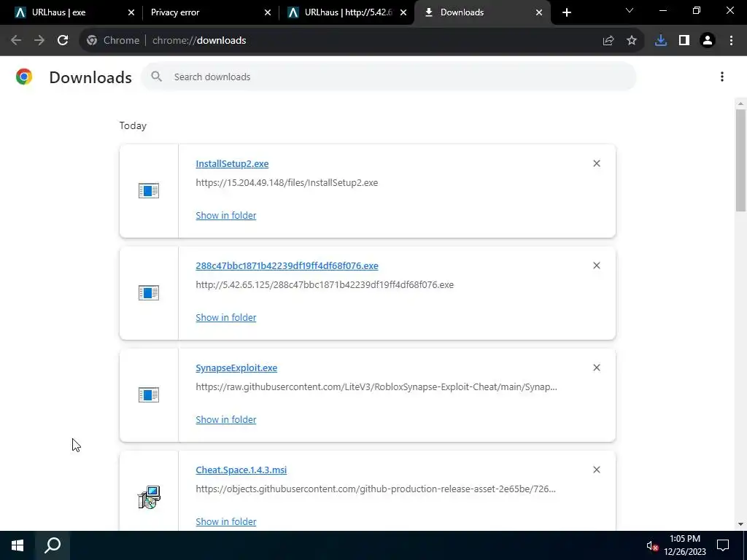
Task: Remove InstallSetup2.exe from the list
Action: click(x=597, y=163)
